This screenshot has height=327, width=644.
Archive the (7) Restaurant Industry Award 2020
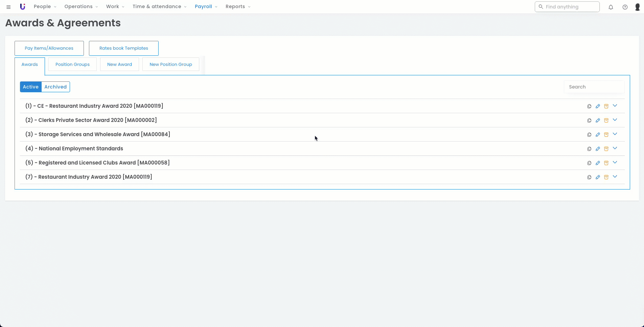click(606, 177)
